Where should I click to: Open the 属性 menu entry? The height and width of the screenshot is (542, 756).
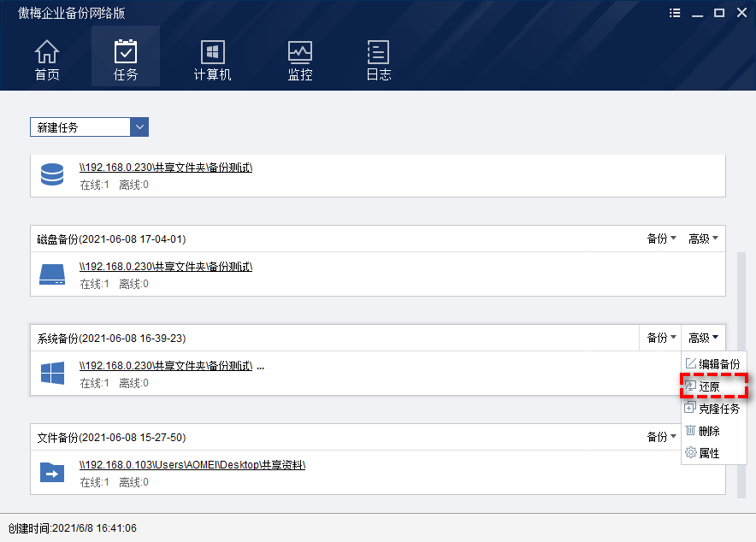tap(709, 453)
